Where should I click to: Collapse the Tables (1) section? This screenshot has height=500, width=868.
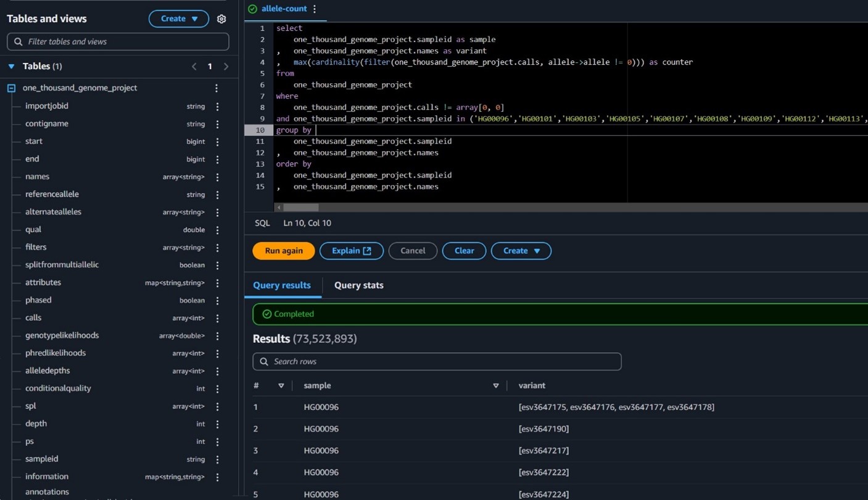click(x=10, y=66)
